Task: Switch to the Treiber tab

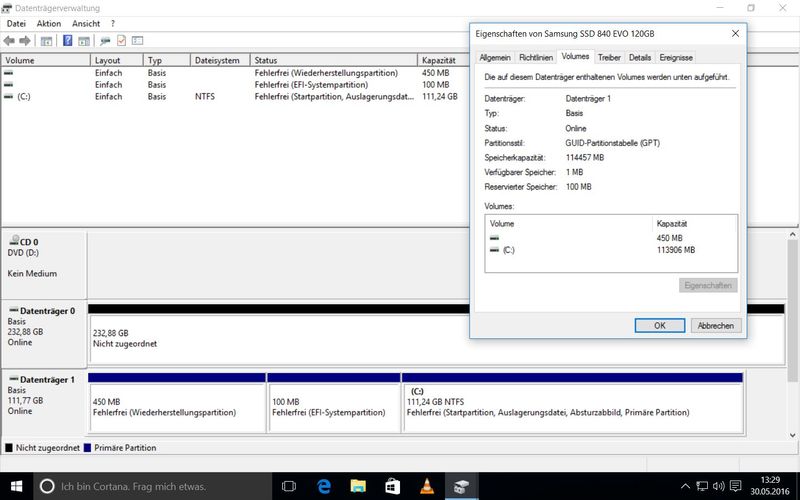Action: pyautogui.click(x=609, y=58)
